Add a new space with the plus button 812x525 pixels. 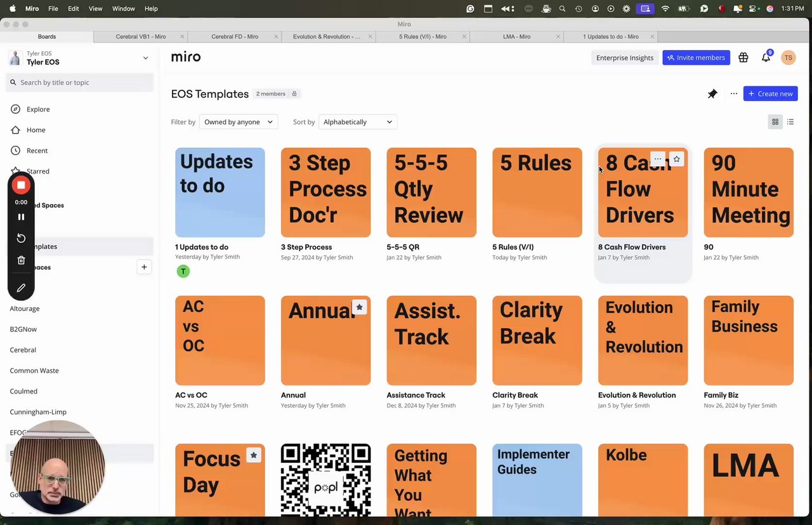(144, 267)
